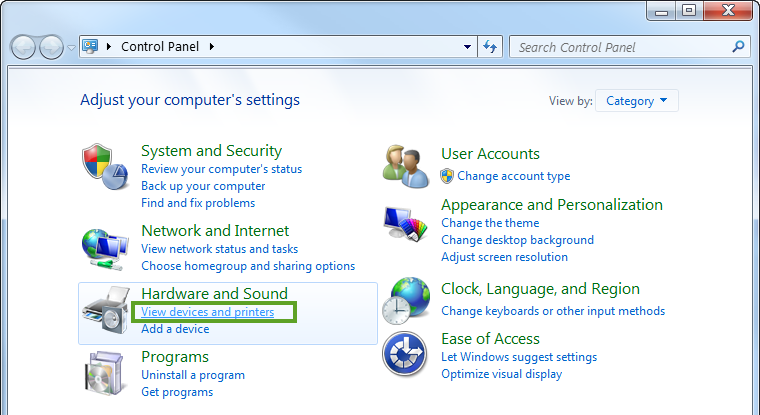The width and height of the screenshot is (760, 415).
Task: Open the Hardware and Sound printer icon
Action: coord(106,310)
